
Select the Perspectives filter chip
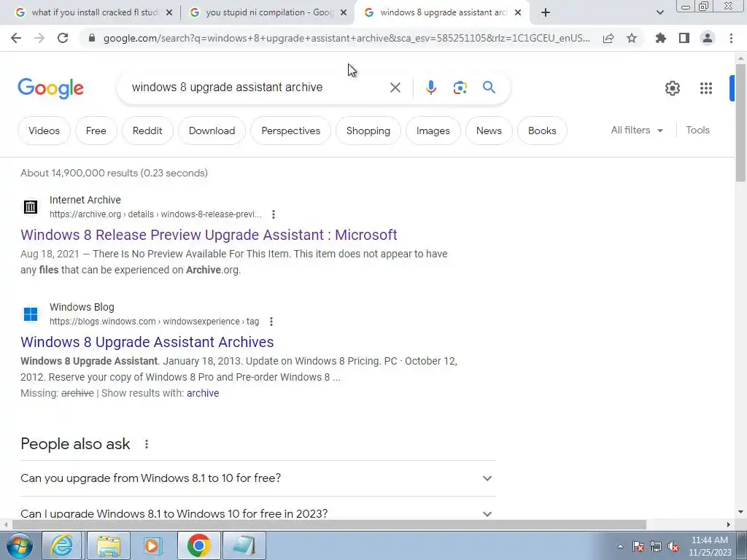[x=290, y=131]
